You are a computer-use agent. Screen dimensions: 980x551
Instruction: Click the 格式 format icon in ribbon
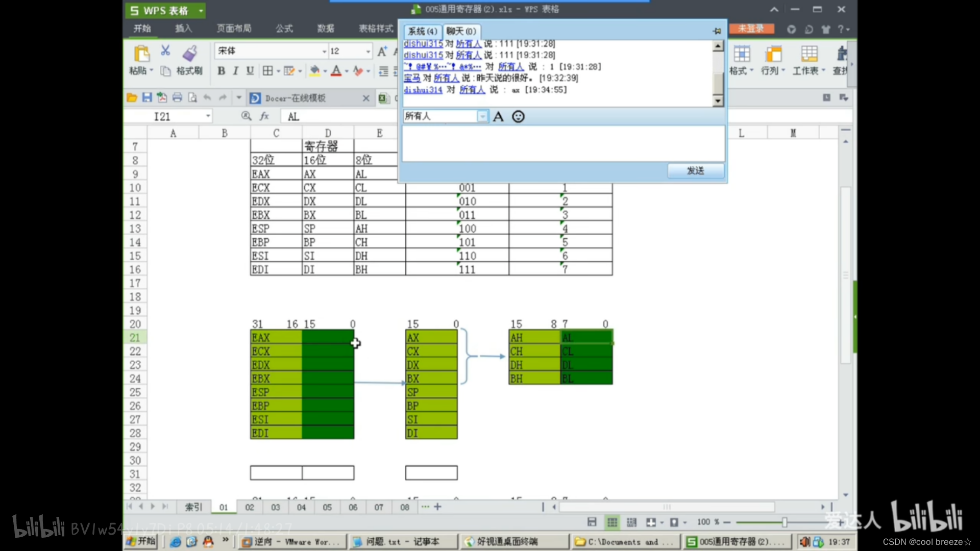click(x=742, y=60)
